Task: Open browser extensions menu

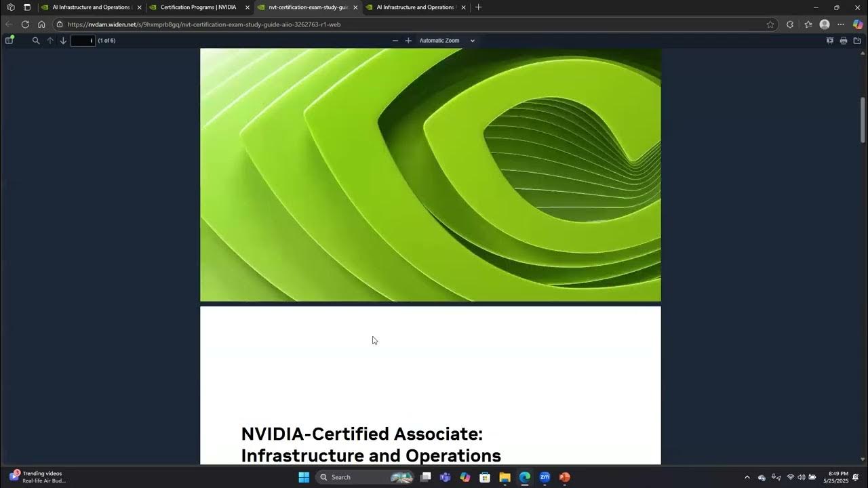Action: (790, 24)
